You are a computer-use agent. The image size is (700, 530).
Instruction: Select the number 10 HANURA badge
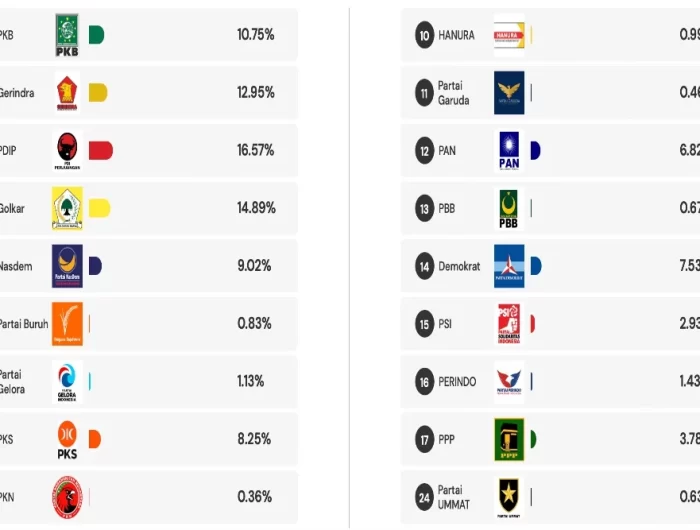point(424,36)
